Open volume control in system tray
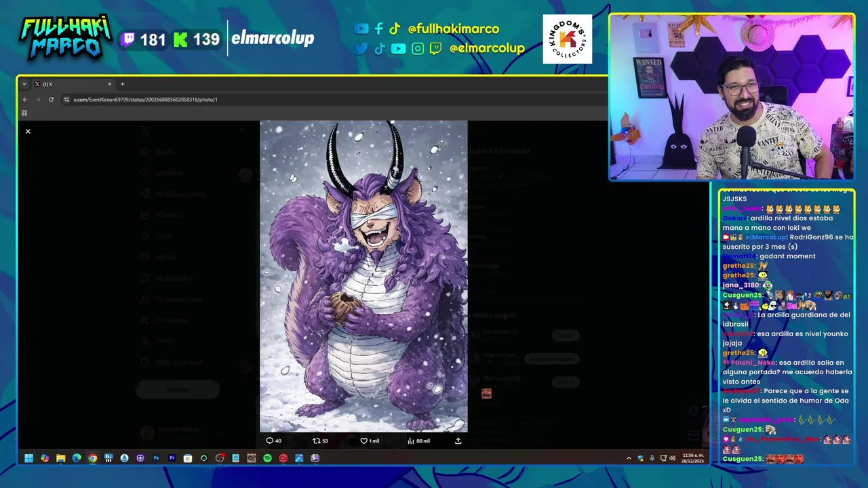Screen dimensions: 868x488 click(673, 458)
